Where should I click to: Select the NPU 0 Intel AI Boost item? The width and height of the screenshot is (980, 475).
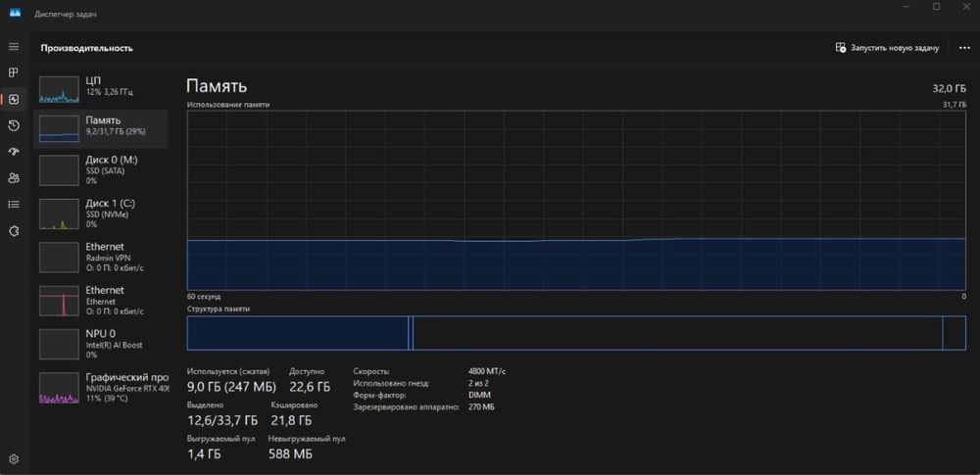click(101, 344)
